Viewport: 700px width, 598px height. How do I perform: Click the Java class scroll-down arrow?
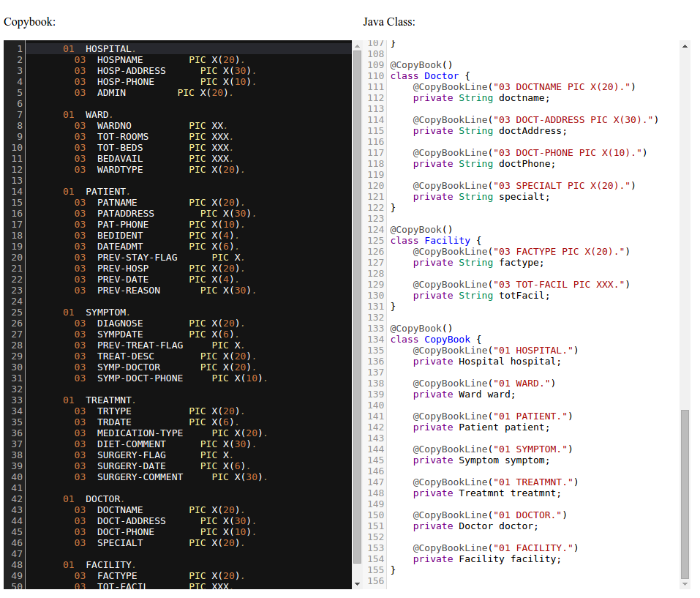[685, 583]
